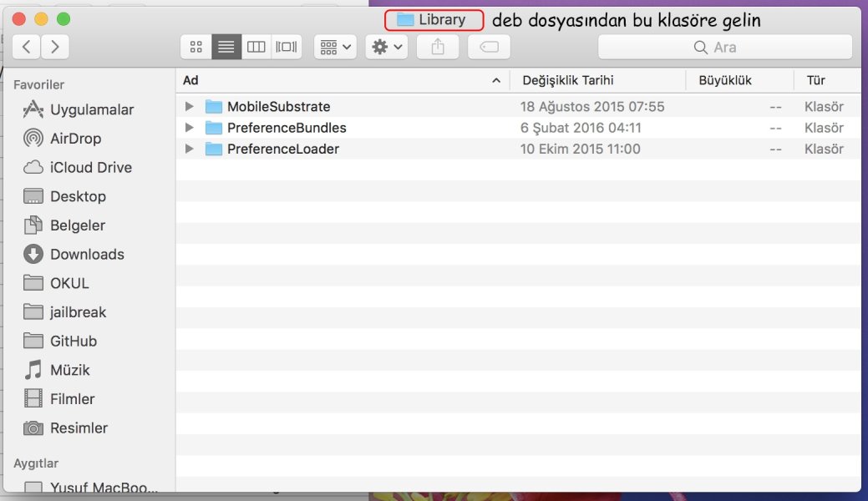Sort by Büyüklük column header
868x501 pixels.
click(739, 80)
